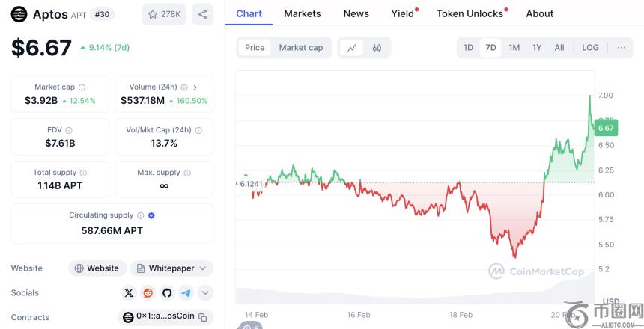Expand more socials chevron
Image resolution: width=644 pixels, height=329 pixels.
[x=204, y=292]
